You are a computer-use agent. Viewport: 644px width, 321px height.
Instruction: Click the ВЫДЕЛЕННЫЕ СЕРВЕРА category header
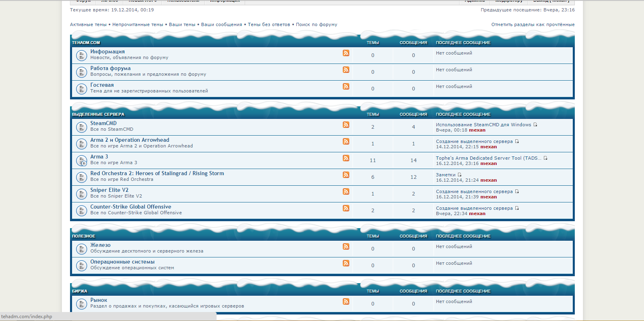(x=98, y=114)
